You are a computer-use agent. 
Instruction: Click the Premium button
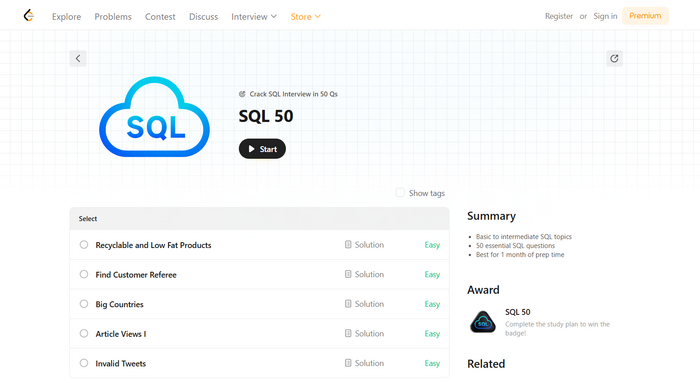[x=645, y=16]
